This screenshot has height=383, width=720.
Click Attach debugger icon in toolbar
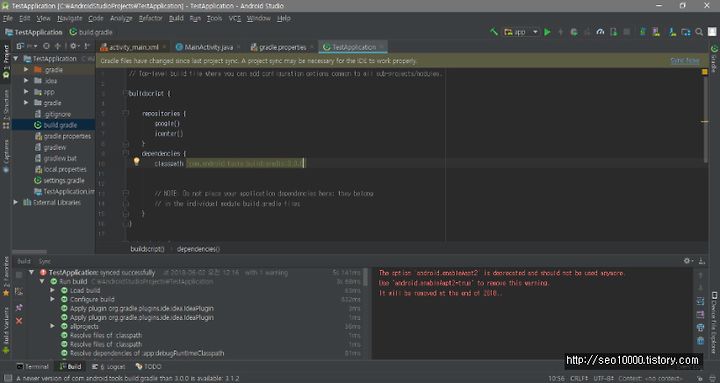(613, 32)
